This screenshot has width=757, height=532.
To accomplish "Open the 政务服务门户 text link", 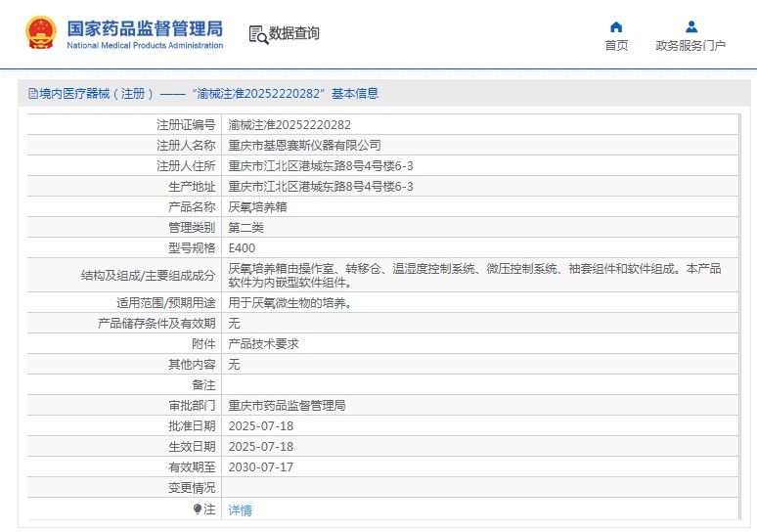I will pos(690,45).
